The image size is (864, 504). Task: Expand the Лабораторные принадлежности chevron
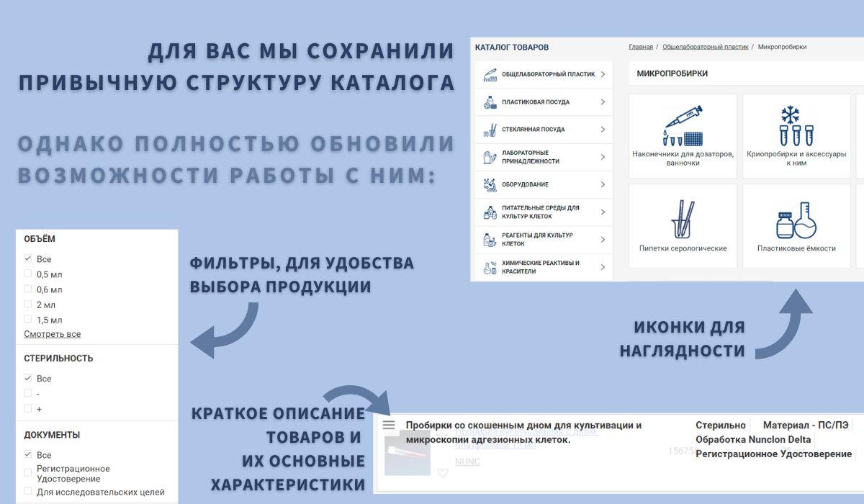click(x=603, y=157)
